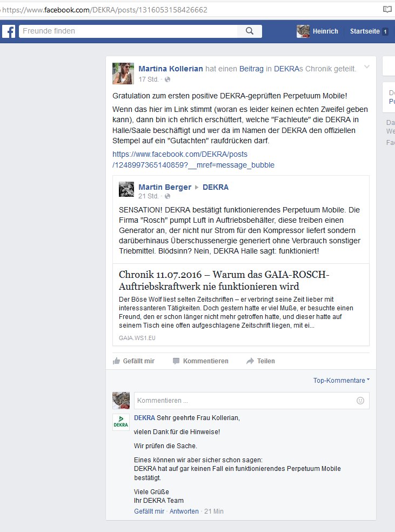Viewport: 395px width, 532px height.
Task: Click the '21 Min' comment timestamp
Action: click(x=214, y=511)
